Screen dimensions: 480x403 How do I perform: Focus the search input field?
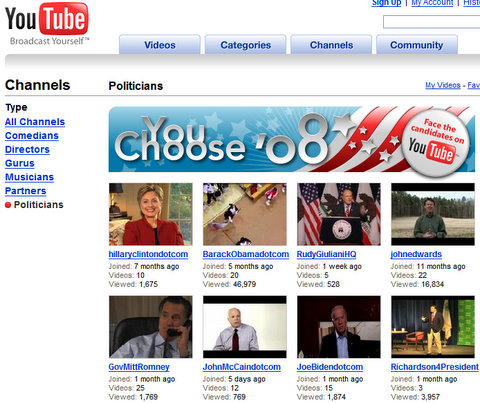click(x=432, y=22)
